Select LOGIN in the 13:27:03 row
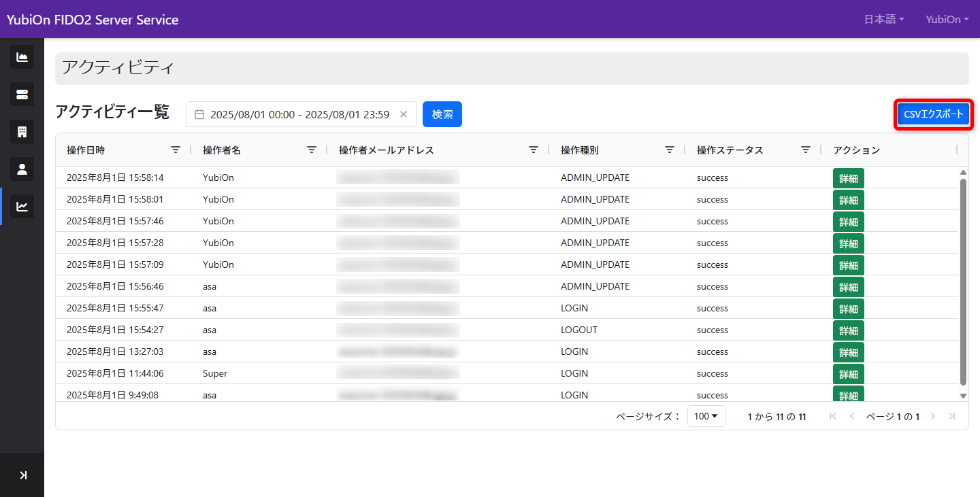The image size is (980, 497). pos(574,352)
